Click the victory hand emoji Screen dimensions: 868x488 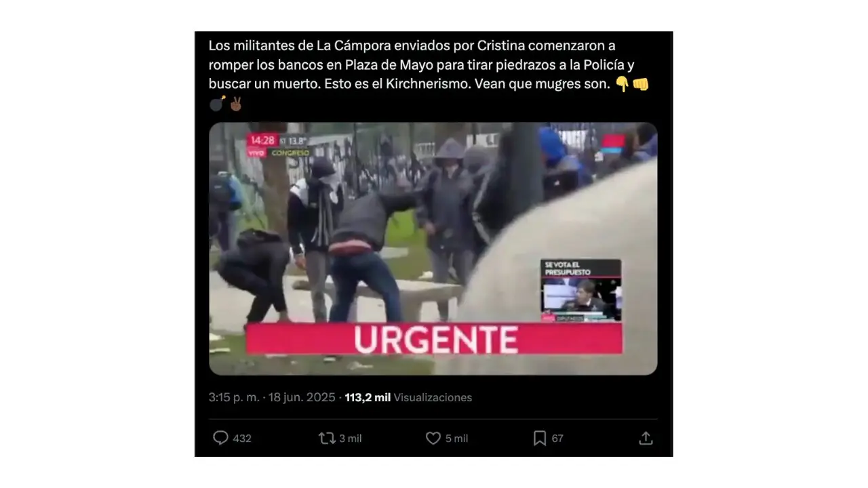pos(236,104)
